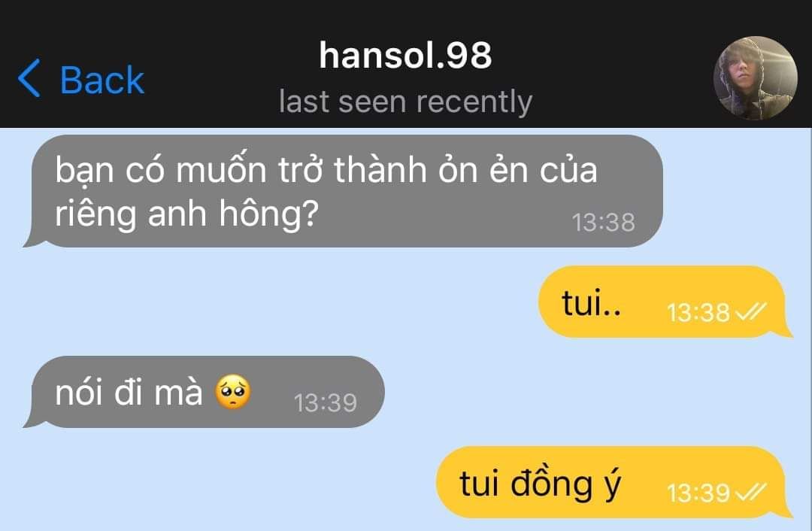The height and width of the screenshot is (531, 812).
Task: Click the tail of the "tui đồng ý" bubble
Action: click(x=785, y=510)
